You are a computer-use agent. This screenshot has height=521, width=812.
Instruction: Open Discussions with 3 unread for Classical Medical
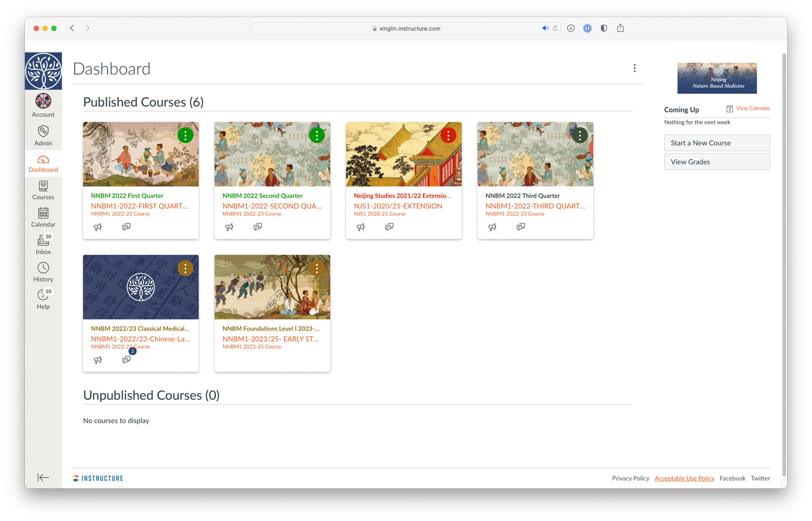(x=127, y=359)
